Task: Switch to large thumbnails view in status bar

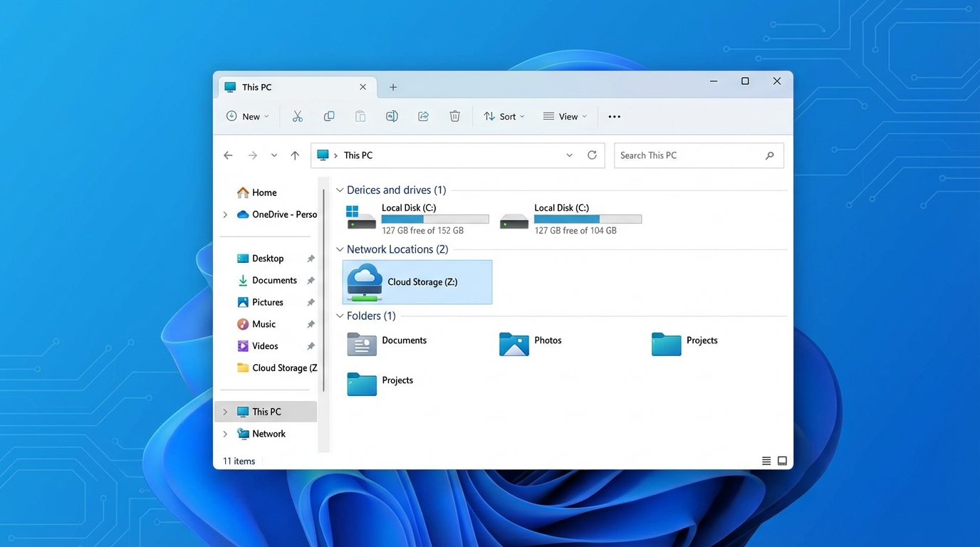Action: (x=782, y=460)
